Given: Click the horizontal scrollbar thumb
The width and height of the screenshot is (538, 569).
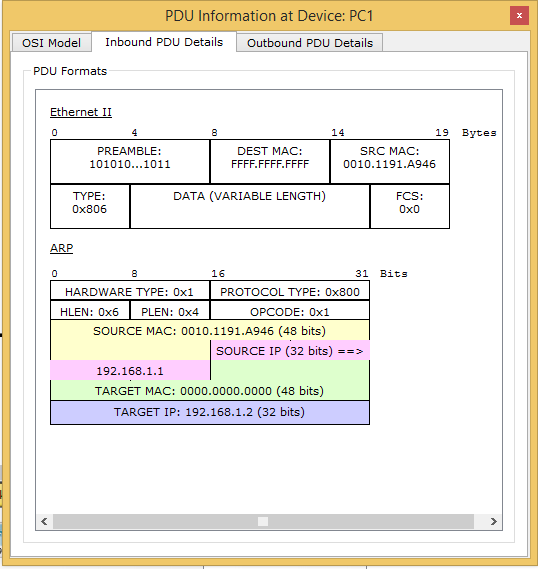Looking at the screenshot, I should tap(263, 521).
